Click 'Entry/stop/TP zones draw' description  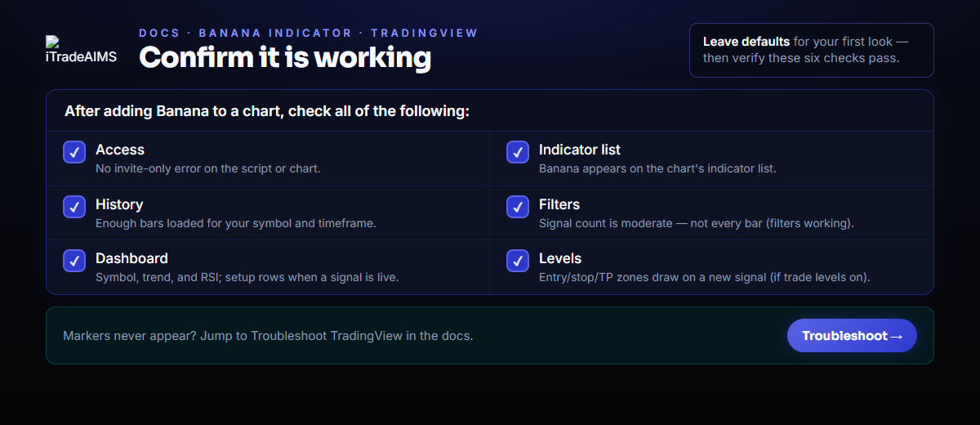pyautogui.click(x=705, y=277)
